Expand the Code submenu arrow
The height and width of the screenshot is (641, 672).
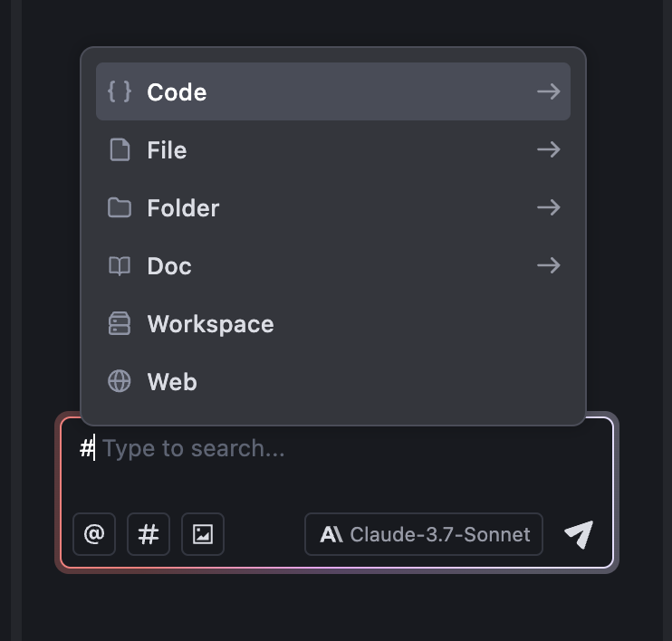[x=549, y=91]
